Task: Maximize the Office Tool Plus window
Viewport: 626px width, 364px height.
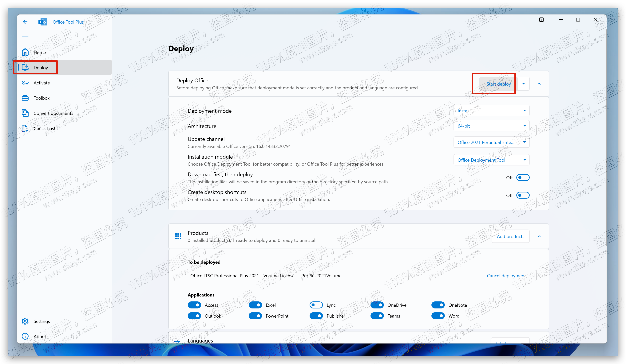Action: (578, 20)
